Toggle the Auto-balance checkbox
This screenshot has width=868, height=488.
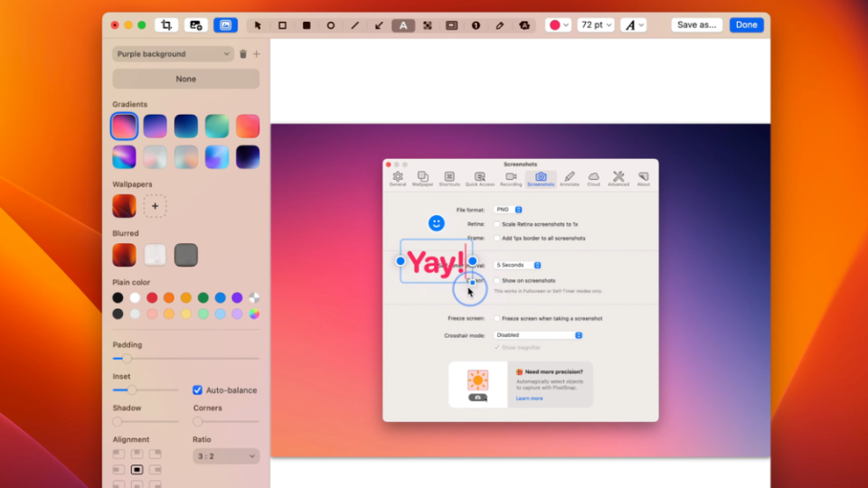point(198,390)
